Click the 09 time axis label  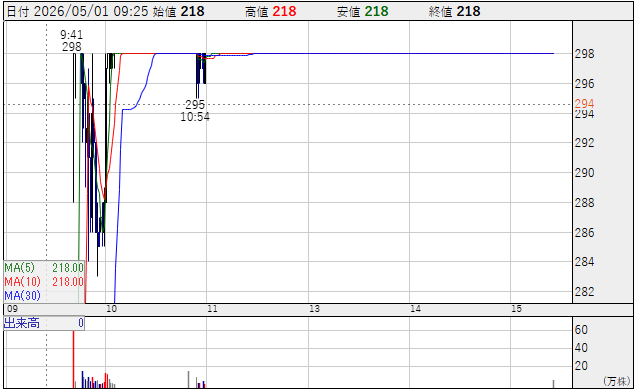point(13,309)
